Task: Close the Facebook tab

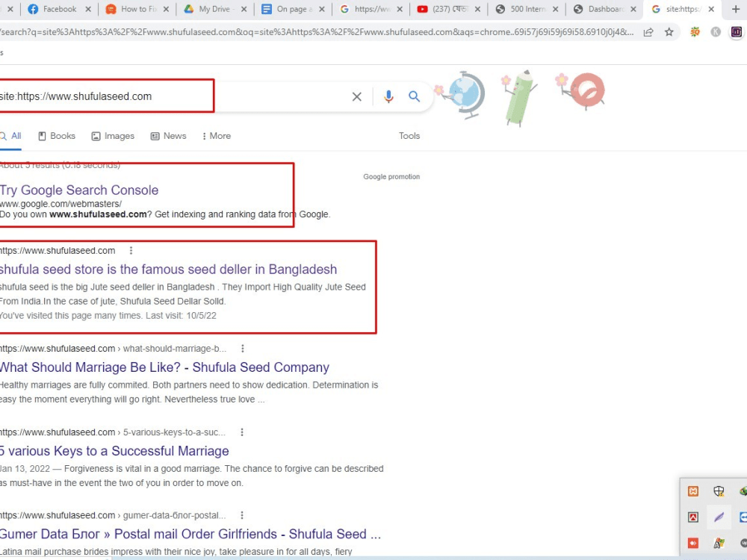Action: click(88, 9)
